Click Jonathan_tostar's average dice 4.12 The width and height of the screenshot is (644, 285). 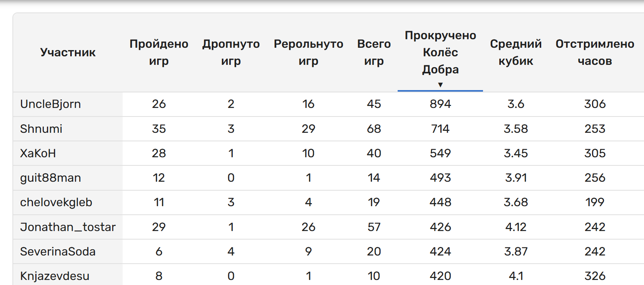(516, 227)
